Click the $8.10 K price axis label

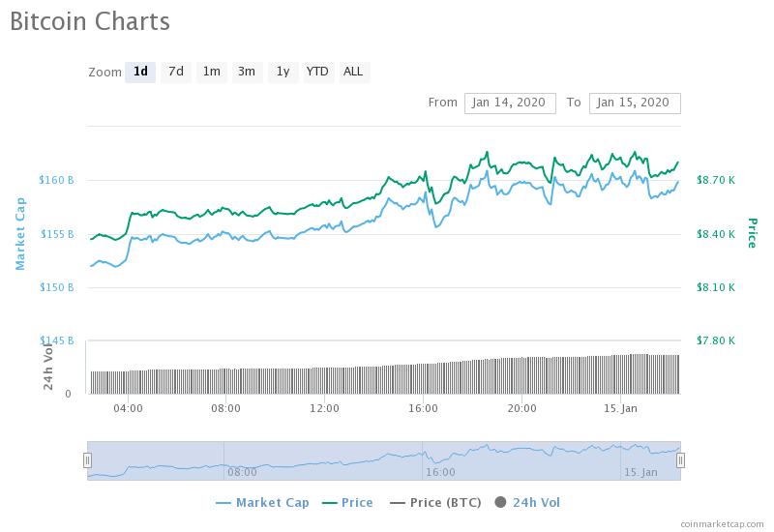[716, 287]
